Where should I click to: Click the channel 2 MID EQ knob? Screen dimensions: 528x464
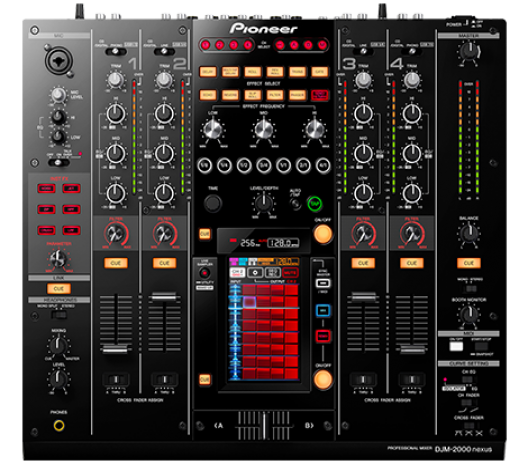coord(164,154)
